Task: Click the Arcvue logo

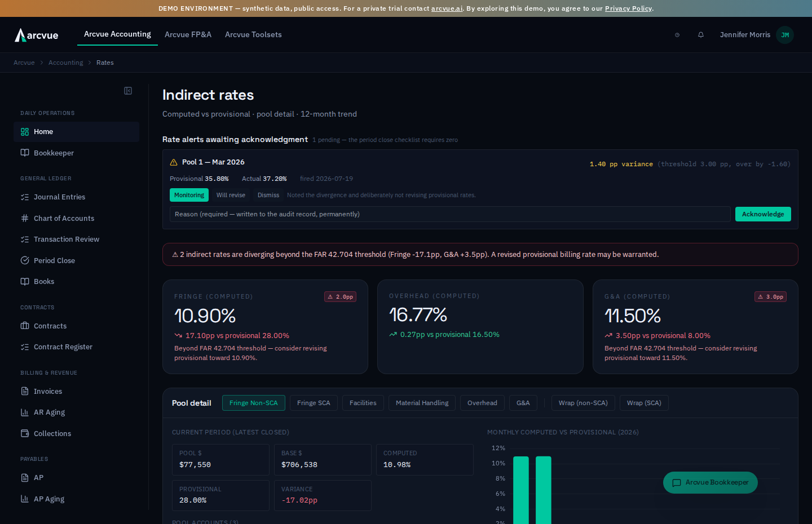Action: click(x=37, y=35)
